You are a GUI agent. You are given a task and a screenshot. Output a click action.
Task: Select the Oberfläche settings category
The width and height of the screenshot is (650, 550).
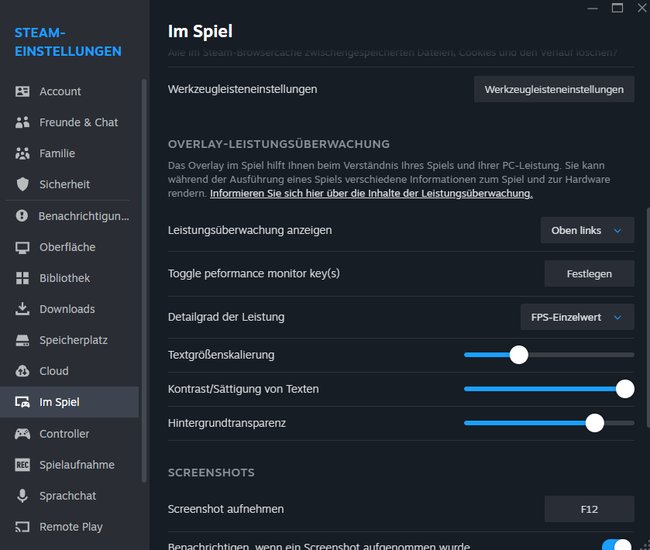[70, 247]
